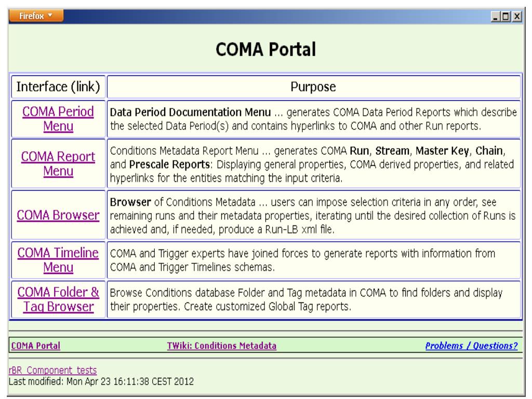Click the Data Period Documentation Menu description

[313, 119]
